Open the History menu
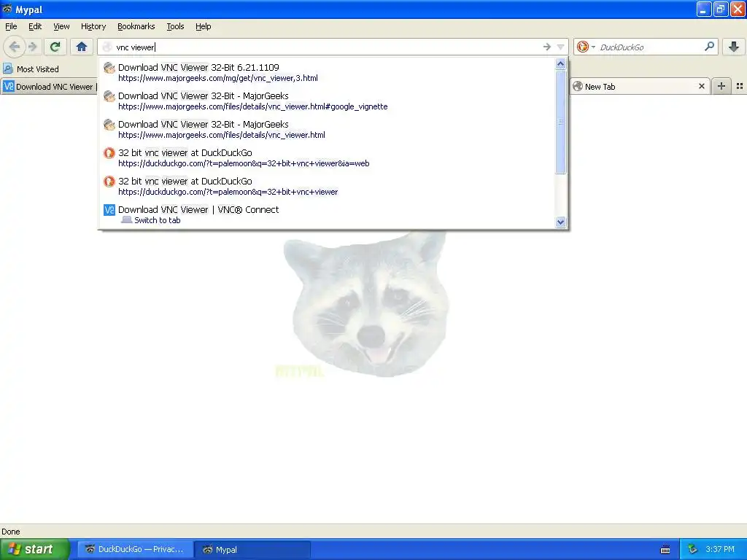The width and height of the screenshot is (747, 560). point(93,26)
